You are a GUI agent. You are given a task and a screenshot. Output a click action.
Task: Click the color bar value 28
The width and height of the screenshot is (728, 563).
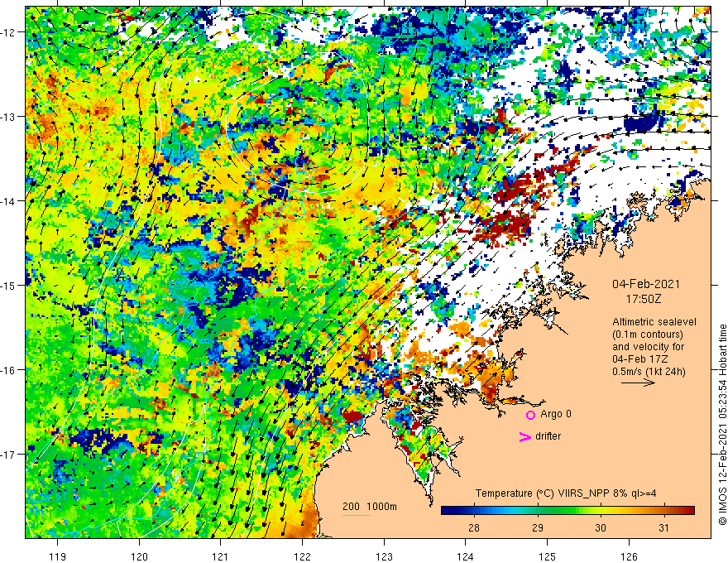(473, 527)
